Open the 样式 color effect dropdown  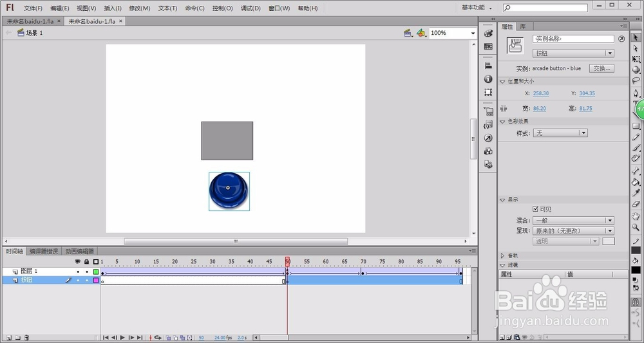(560, 133)
